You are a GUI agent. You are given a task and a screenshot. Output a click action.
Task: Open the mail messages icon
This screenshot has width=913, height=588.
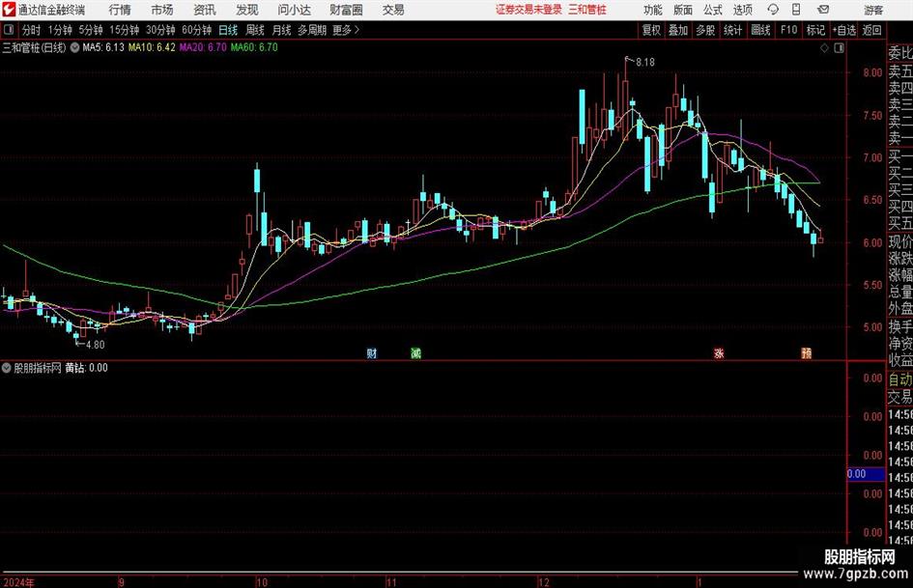823,10
